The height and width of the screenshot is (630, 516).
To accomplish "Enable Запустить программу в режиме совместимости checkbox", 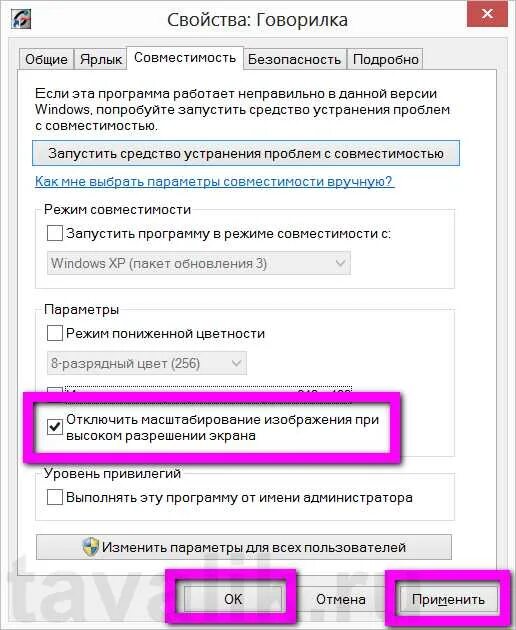I will [x=55, y=233].
